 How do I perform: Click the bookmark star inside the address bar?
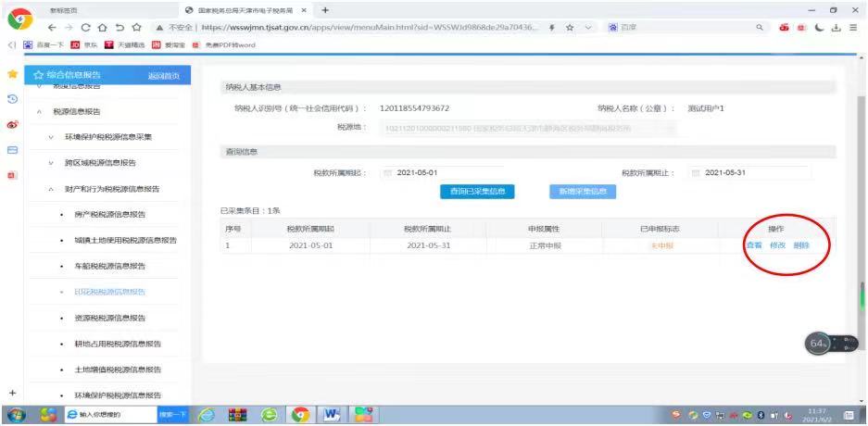(x=570, y=28)
